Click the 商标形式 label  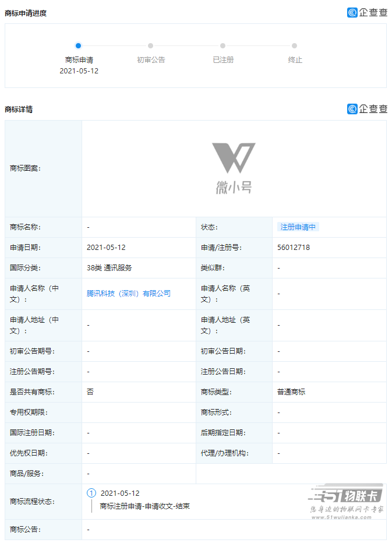(x=216, y=412)
